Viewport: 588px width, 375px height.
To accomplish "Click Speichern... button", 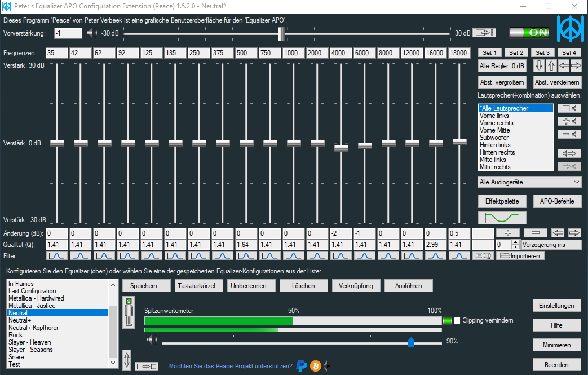I will [146, 286].
